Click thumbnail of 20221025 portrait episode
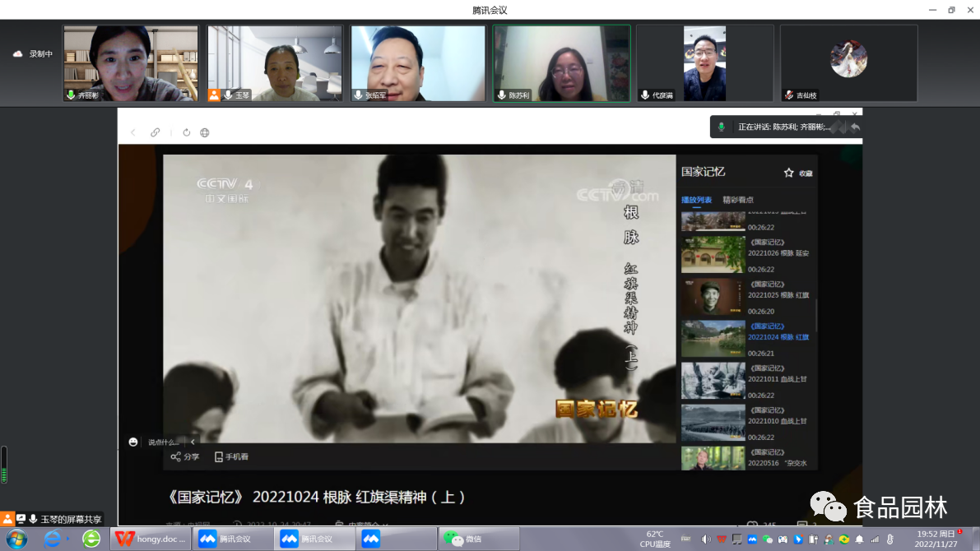Screen dimensions: 980x551 [713, 297]
